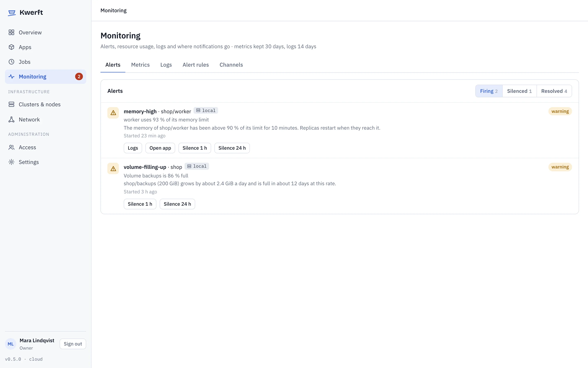This screenshot has height=368, width=588.
Task: Click the server icon in volume-filling-up local tag
Action: tap(189, 166)
